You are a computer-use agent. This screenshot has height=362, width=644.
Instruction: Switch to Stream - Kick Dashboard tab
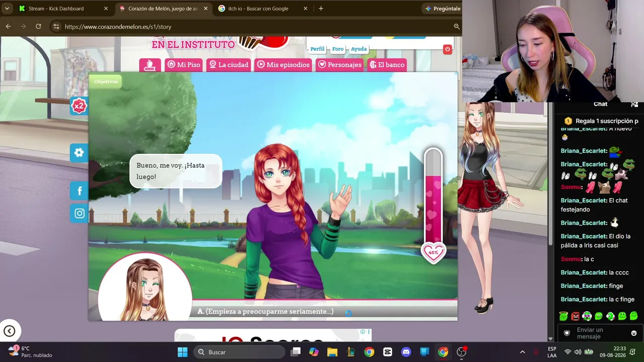coord(63,9)
